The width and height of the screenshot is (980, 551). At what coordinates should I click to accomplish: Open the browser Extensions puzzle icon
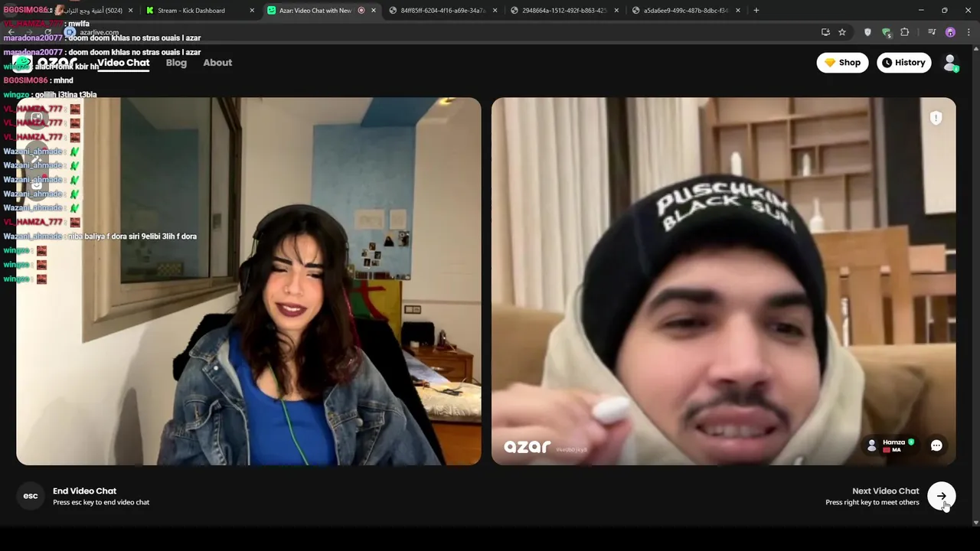click(904, 32)
